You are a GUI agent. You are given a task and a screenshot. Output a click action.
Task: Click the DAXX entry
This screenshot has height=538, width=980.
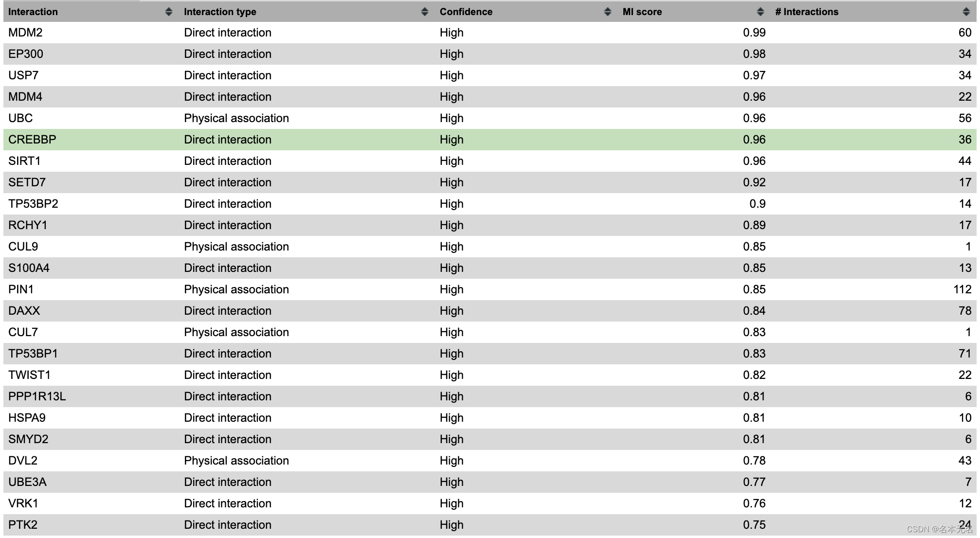click(x=24, y=311)
